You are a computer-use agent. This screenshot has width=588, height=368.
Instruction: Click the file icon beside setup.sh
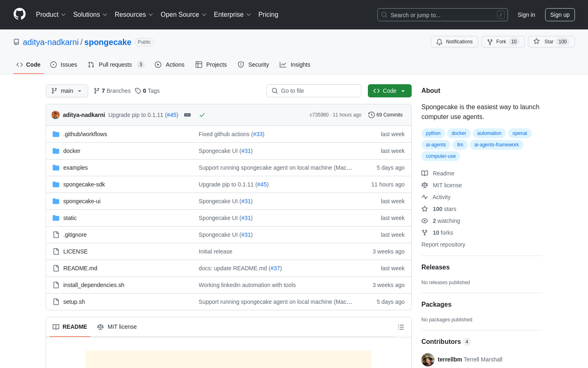pos(56,302)
